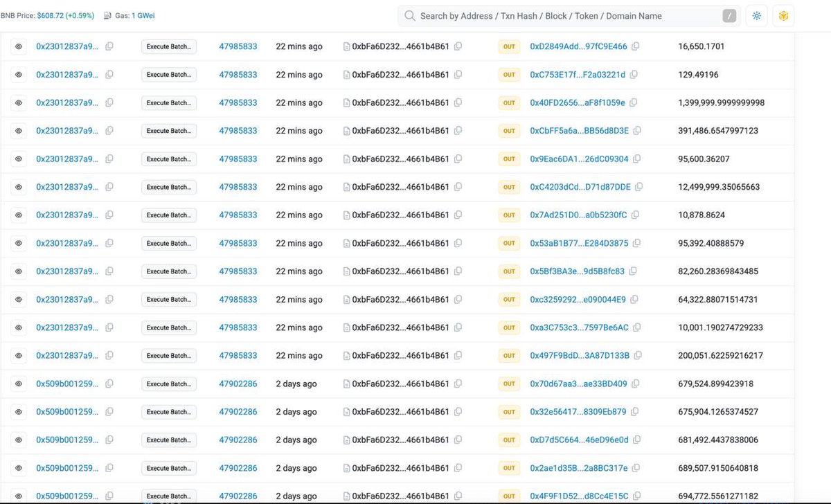Copy recipient address 0x40FD2656...aF8f1059e
This screenshot has height=504, width=831.
(633, 102)
